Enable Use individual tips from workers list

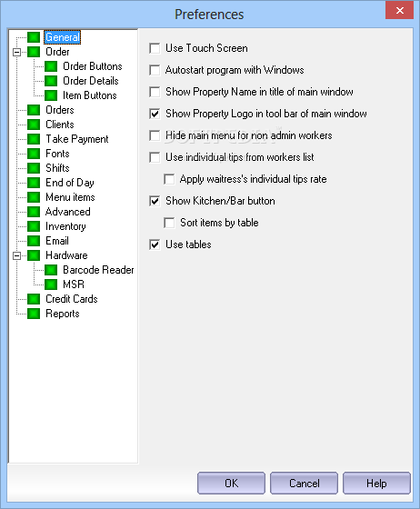(155, 157)
